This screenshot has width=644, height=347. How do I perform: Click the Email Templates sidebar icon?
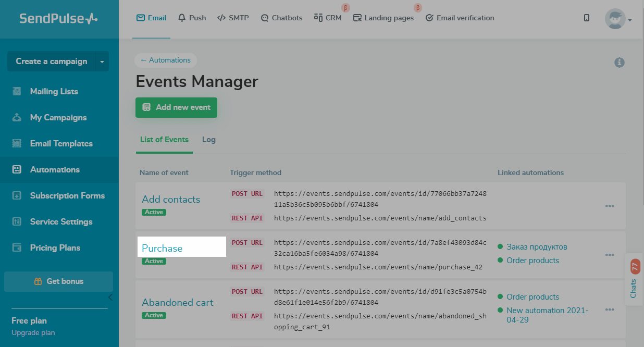17,143
